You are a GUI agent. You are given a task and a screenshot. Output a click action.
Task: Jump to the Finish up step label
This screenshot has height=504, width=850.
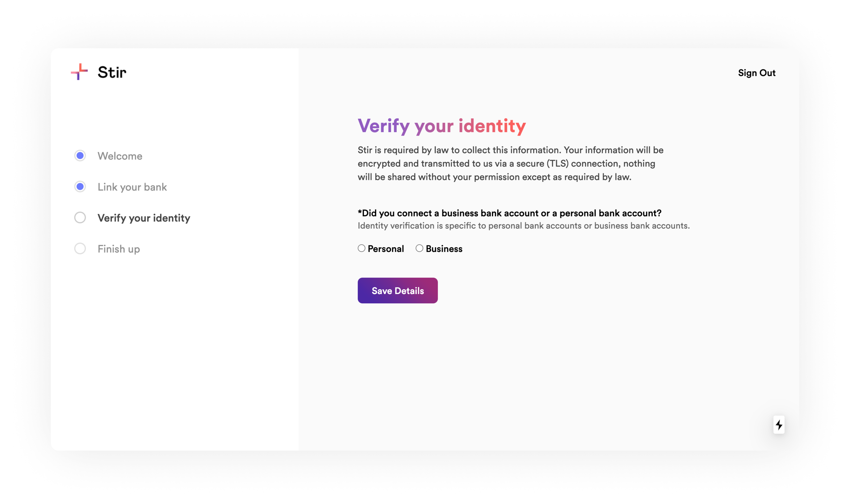(119, 249)
